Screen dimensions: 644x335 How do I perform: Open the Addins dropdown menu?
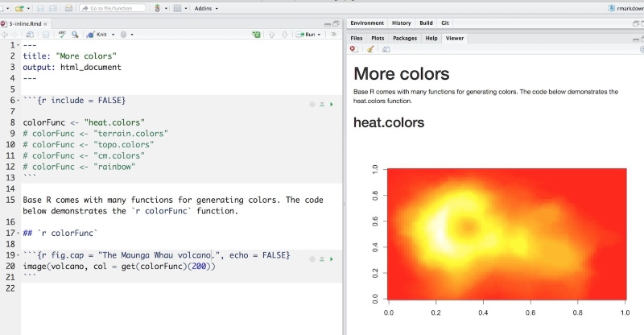(206, 8)
